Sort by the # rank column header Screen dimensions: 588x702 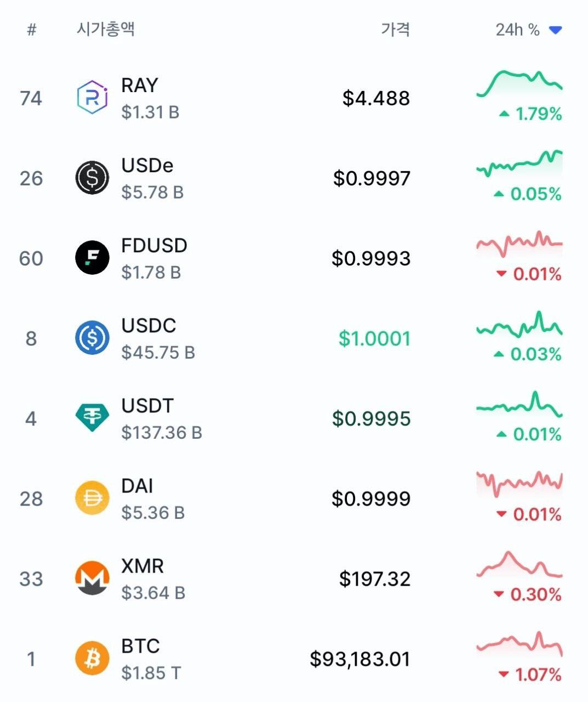click(x=32, y=30)
